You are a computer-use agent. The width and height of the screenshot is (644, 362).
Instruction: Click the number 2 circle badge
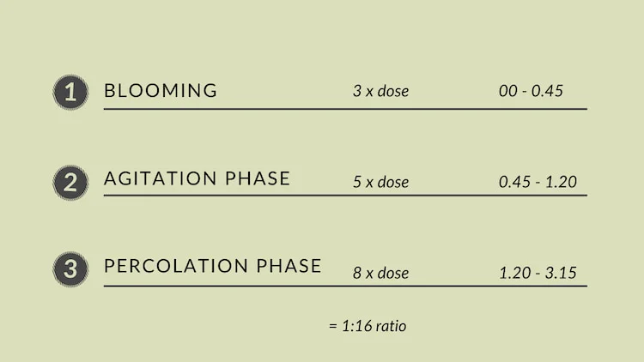pyautogui.click(x=70, y=183)
